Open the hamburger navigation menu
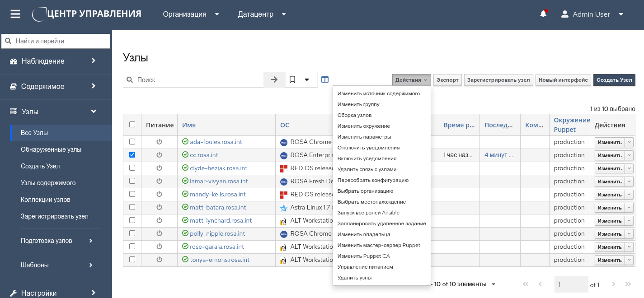Image resolution: width=644 pixels, height=298 pixels. tap(15, 14)
